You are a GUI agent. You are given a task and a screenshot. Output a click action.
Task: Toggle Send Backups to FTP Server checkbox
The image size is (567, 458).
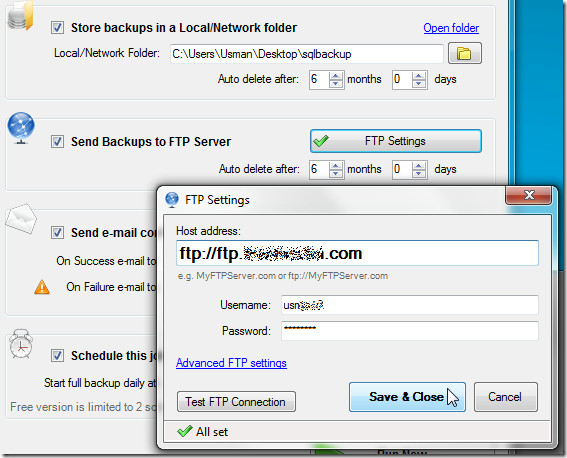tap(57, 141)
